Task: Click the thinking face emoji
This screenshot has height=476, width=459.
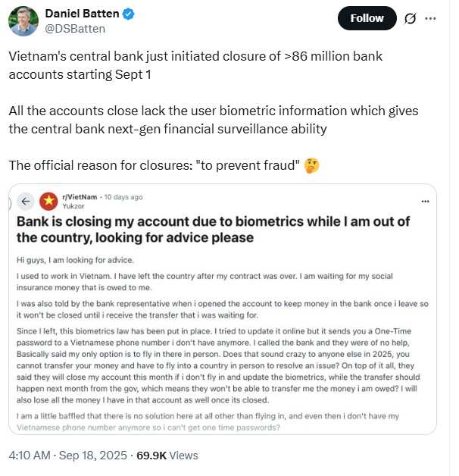Action: click(311, 165)
